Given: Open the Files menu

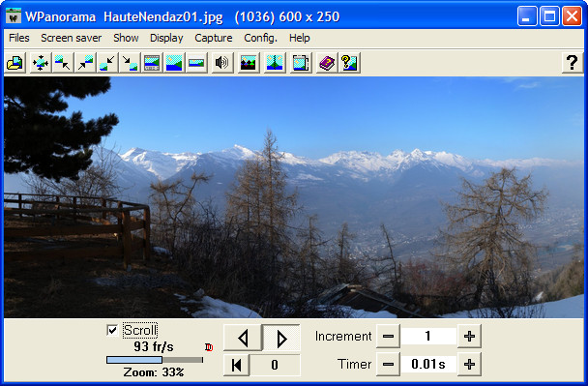Looking at the screenshot, I should pos(18,38).
